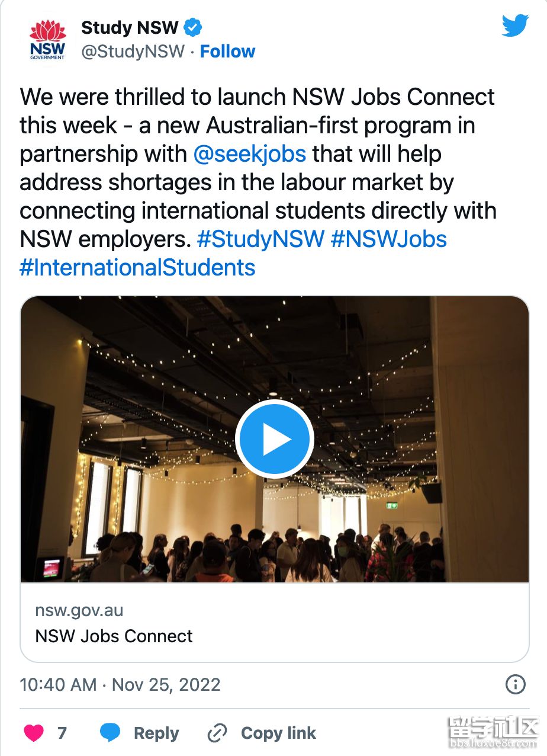Open the #NSWJobs hashtag
The width and height of the screenshot is (547, 756).
pos(388,239)
